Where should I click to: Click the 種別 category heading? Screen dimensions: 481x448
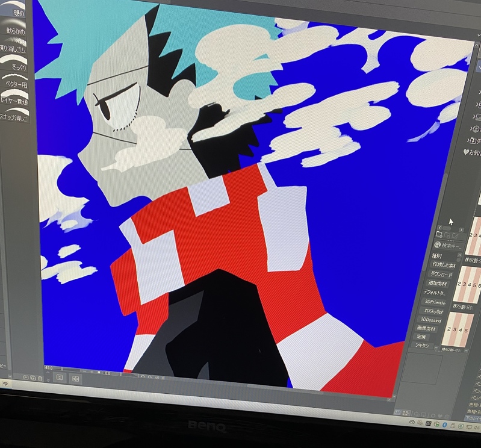pyautogui.click(x=436, y=255)
